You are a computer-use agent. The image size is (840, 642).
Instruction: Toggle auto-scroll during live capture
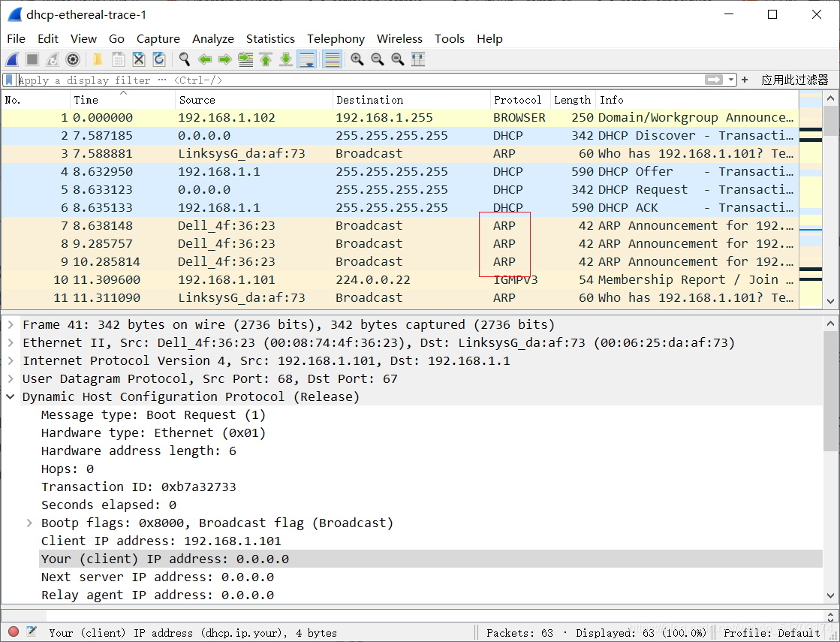click(307, 59)
